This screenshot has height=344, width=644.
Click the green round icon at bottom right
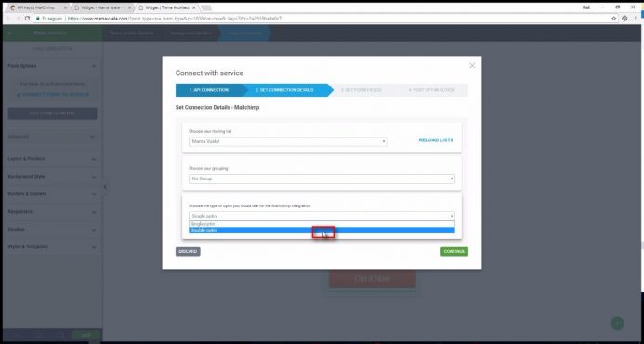pos(617,324)
